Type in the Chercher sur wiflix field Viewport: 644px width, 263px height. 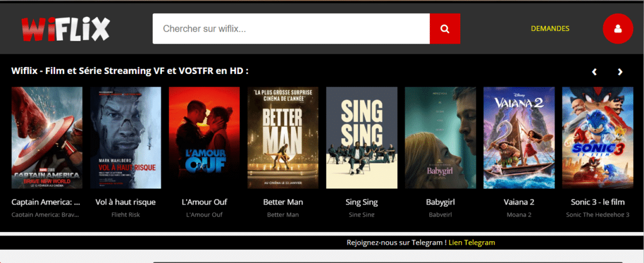tap(291, 29)
